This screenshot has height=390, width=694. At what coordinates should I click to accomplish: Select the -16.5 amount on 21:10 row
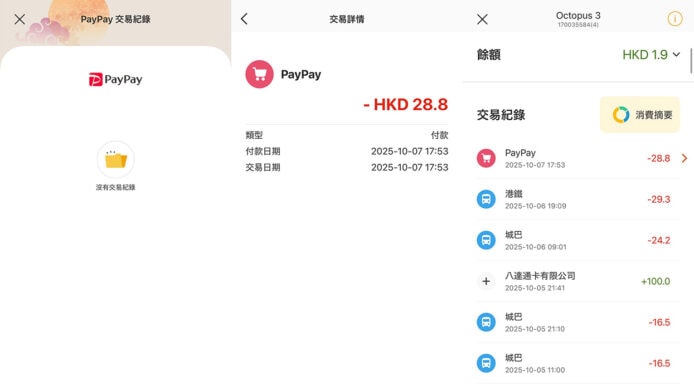659,322
